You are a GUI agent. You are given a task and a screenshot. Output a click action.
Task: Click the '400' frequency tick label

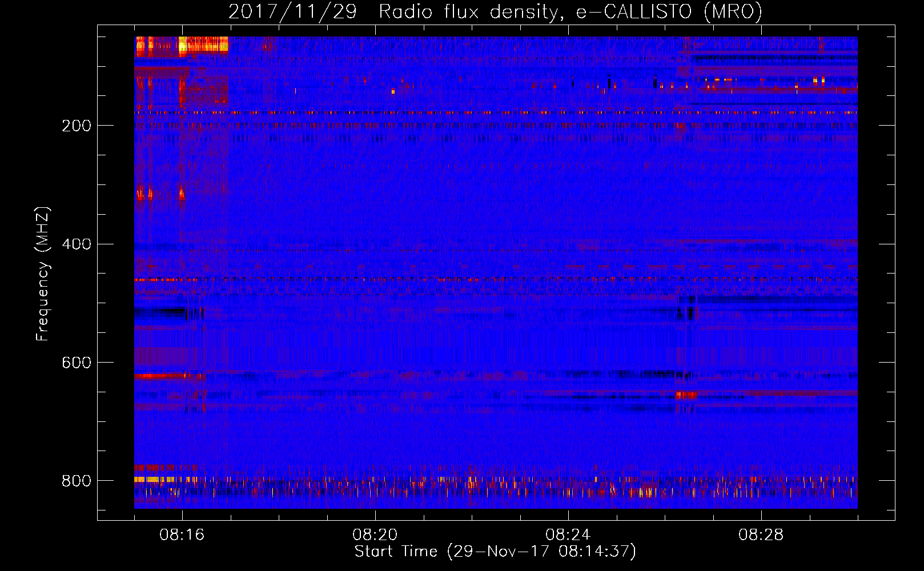point(77,244)
